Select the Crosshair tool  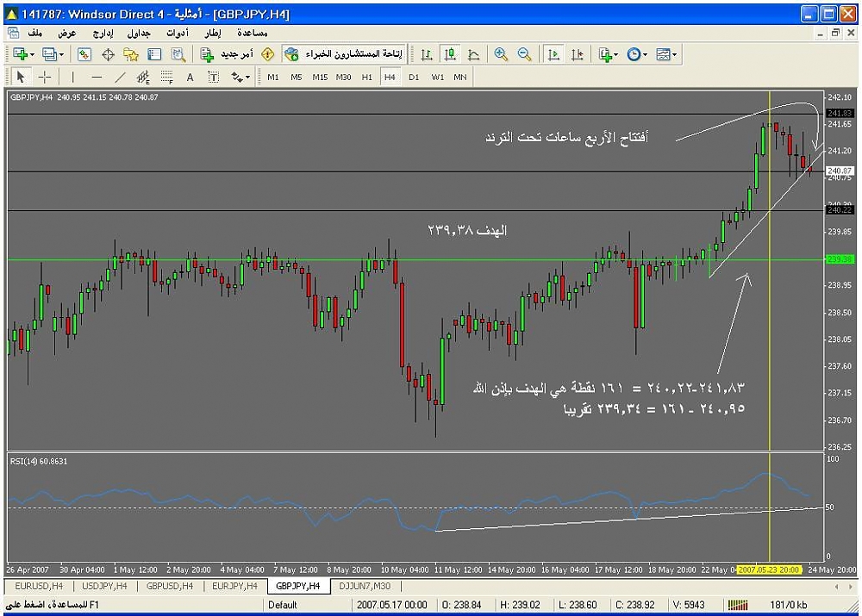[45, 77]
